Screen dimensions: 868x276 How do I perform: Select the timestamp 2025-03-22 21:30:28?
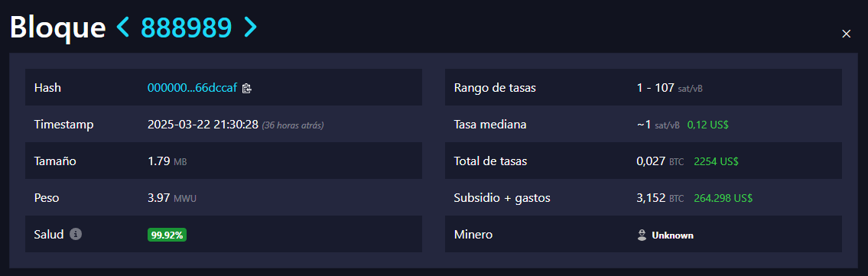[203, 125]
